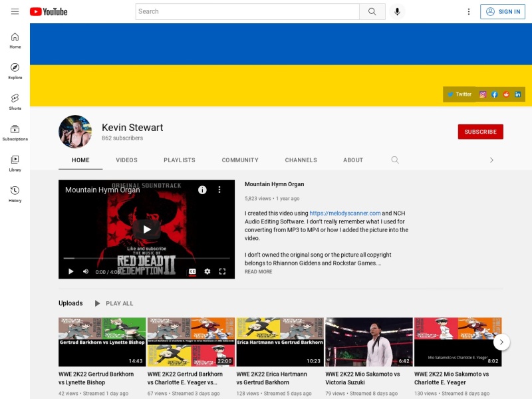Click the SIGN IN button
This screenshot has height=399, width=532.
coord(503,11)
